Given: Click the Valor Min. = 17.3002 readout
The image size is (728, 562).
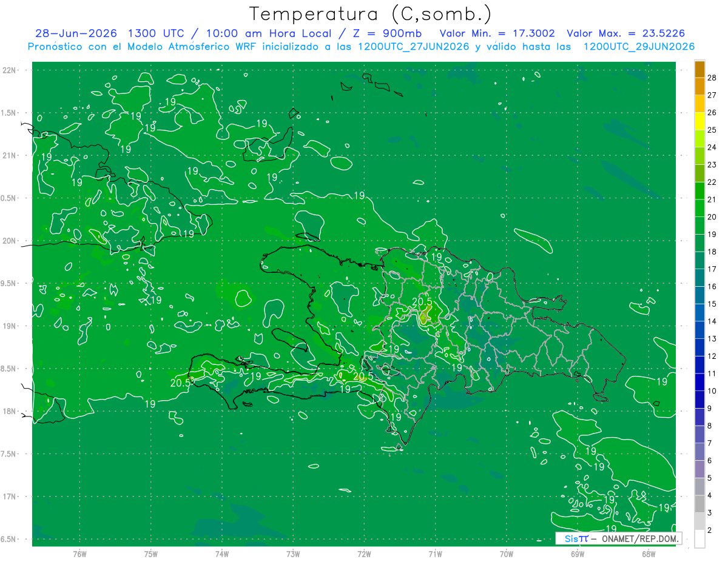Looking at the screenshot, I should click(497, 33).
